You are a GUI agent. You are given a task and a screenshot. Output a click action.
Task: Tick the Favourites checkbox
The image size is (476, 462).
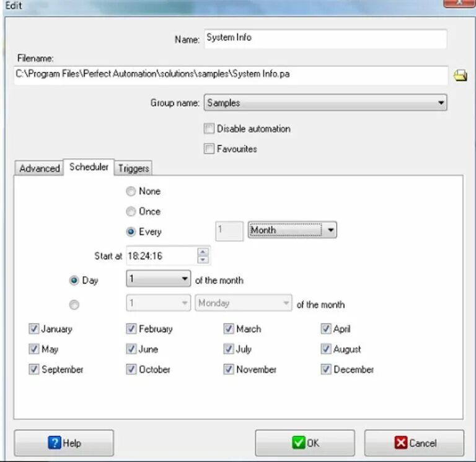(209, 149)
